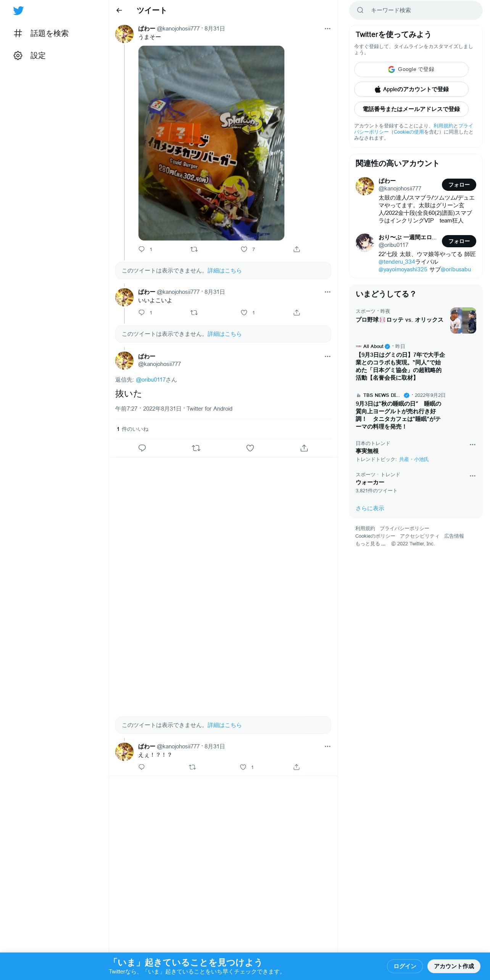Share the いいよこいよ tweet
The height and width of the screenshot is (980, 490).
coord(297,313)
